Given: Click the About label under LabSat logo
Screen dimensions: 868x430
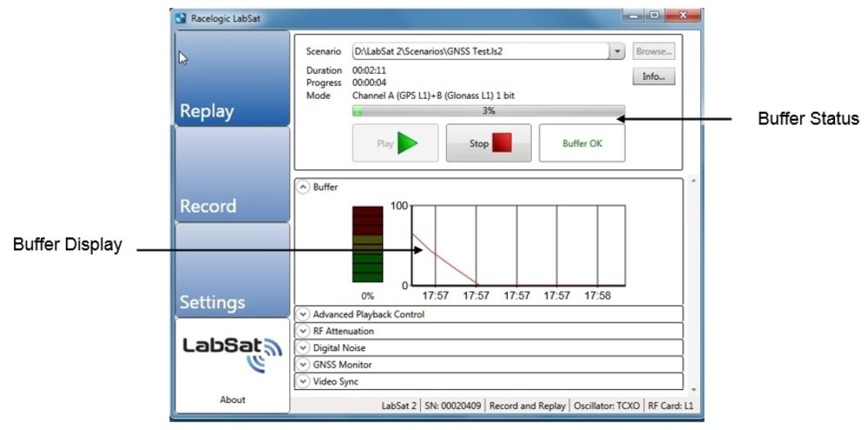Looking at the screenshot, I should coord(232,400).
